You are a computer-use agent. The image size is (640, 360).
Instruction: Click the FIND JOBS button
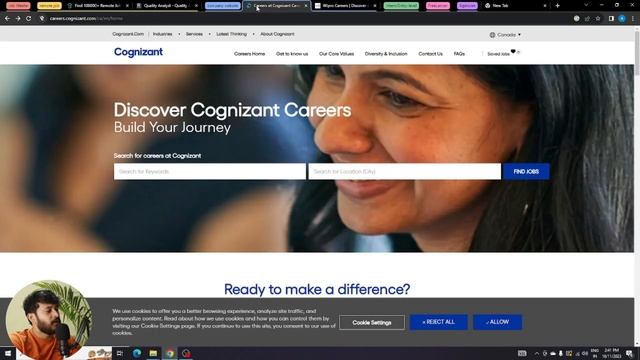point(526,171)
